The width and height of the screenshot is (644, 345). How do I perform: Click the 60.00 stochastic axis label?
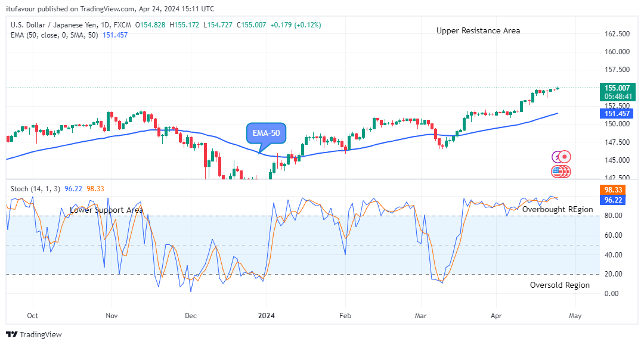pyautogui.click(x=613, y=235)
